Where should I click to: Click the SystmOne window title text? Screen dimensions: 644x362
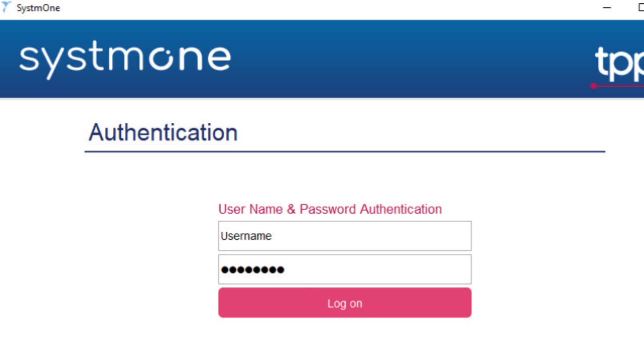[x=38, y=8]
